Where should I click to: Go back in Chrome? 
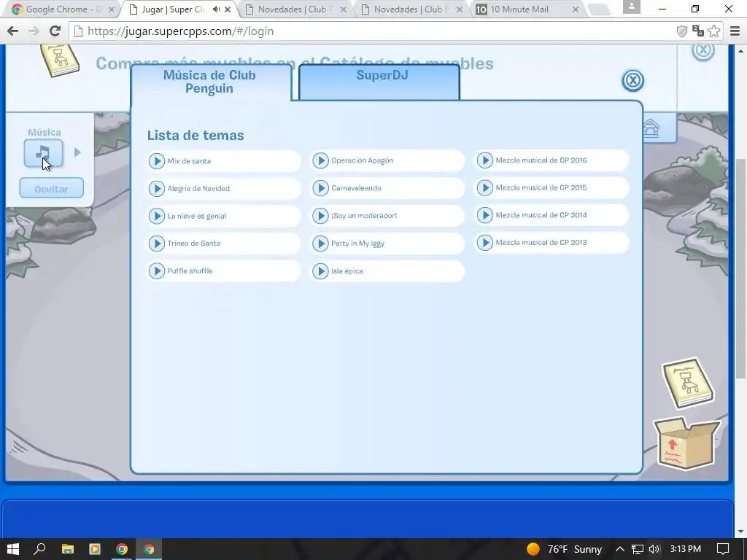(13, 31)
